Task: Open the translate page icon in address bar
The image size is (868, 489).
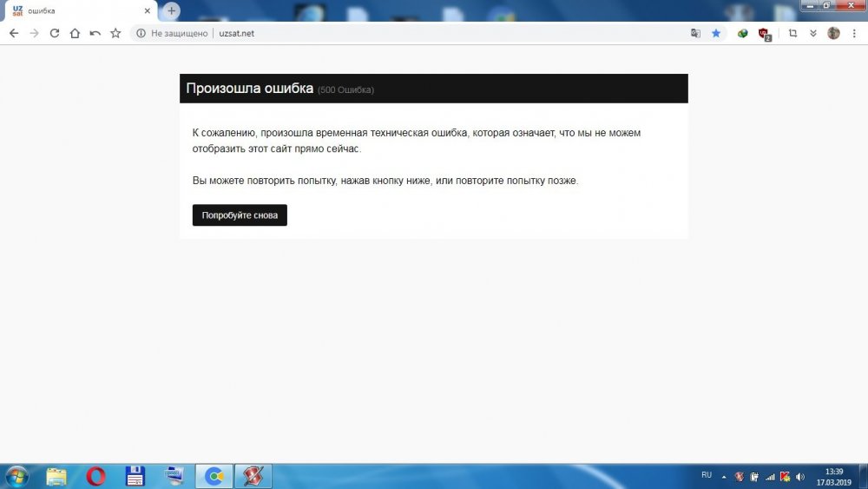Action: tap(695, 33)
